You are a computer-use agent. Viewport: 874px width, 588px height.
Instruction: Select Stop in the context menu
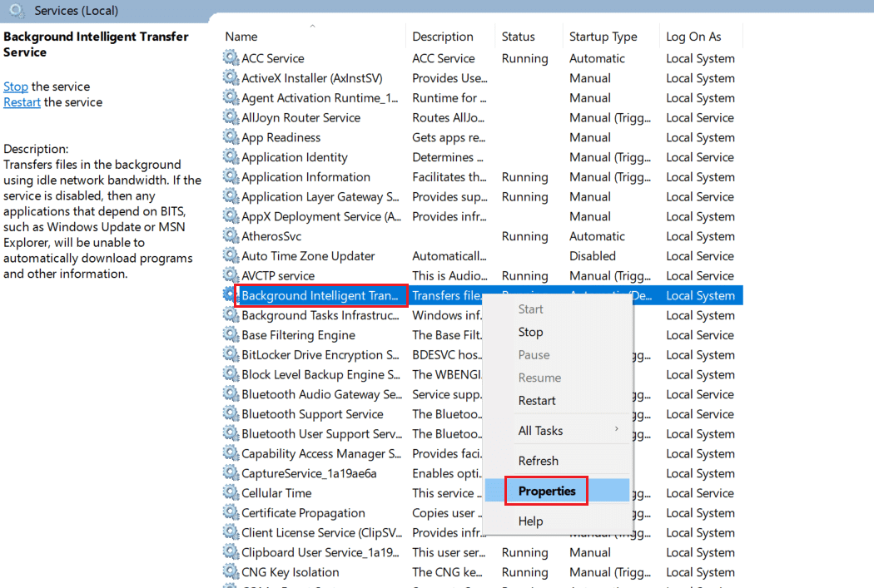[530, 332]
